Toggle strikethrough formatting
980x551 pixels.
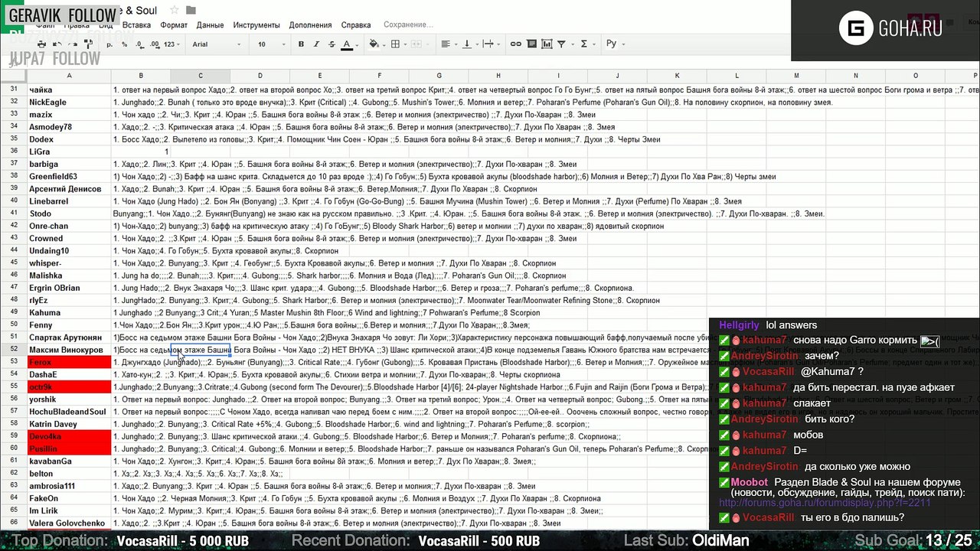point(331,44)
